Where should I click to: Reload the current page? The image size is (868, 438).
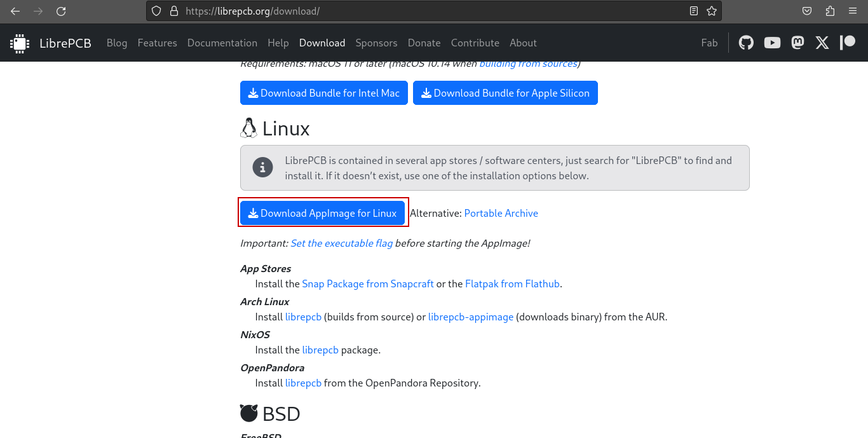pyautogui.click(x=60, y=10)
